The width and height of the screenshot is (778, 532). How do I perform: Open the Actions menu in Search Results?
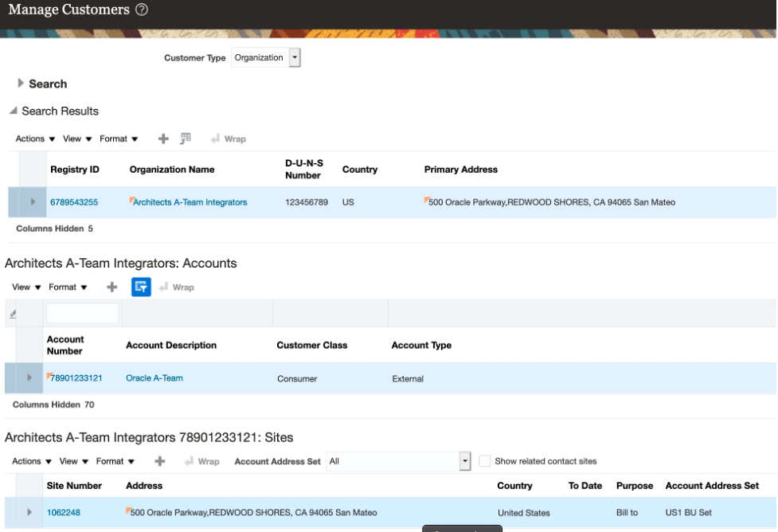(x=35, y=139)
